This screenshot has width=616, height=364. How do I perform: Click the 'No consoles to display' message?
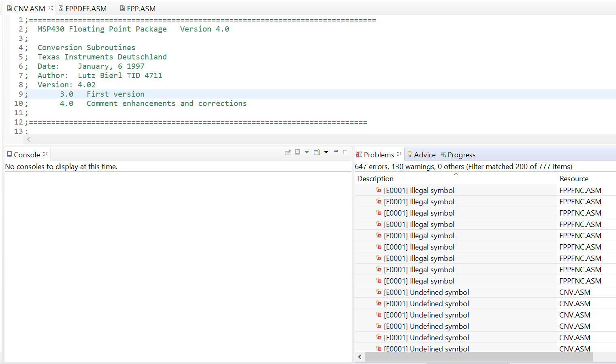coord(61,166)
